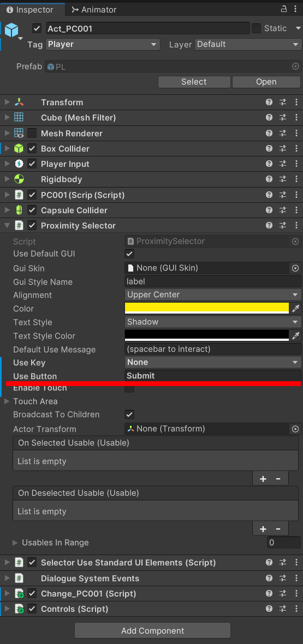The height and width of the screenshot is (644, 303).
Task: Click the black Text Style Color swatch
Action: 207,335
